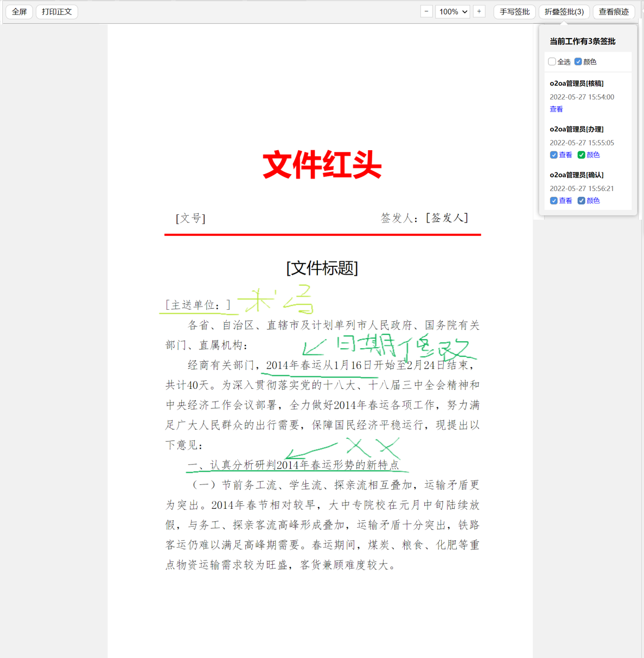Uncheck 查看 checkbox for the 确认 annotation

554,201
